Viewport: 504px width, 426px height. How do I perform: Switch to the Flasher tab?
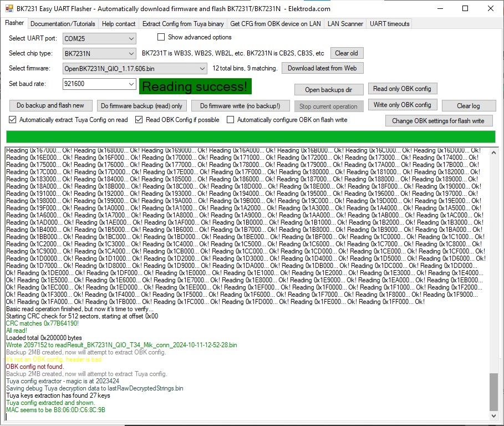[x=14, y=23]
